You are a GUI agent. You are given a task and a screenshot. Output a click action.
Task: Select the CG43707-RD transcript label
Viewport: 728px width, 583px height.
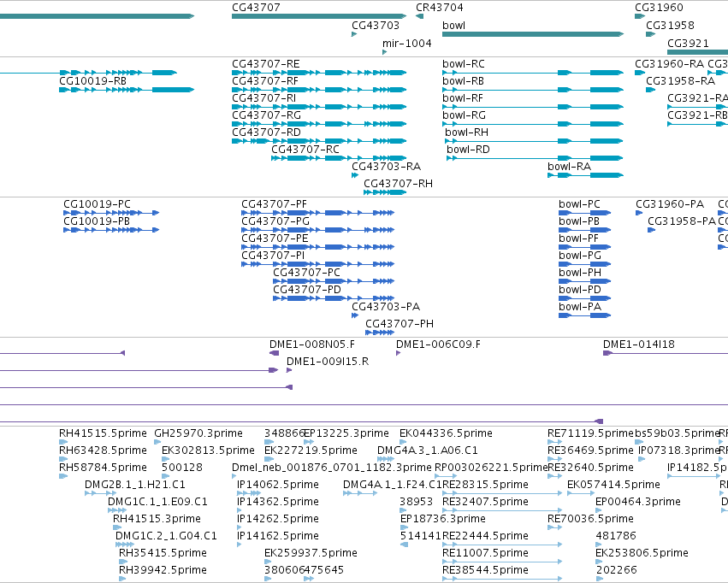pyautogui.click(x=266, y=132)
